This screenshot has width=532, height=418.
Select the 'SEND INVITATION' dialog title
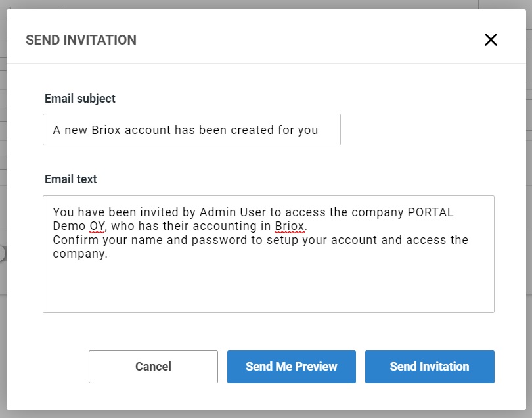tap(81, 40)
